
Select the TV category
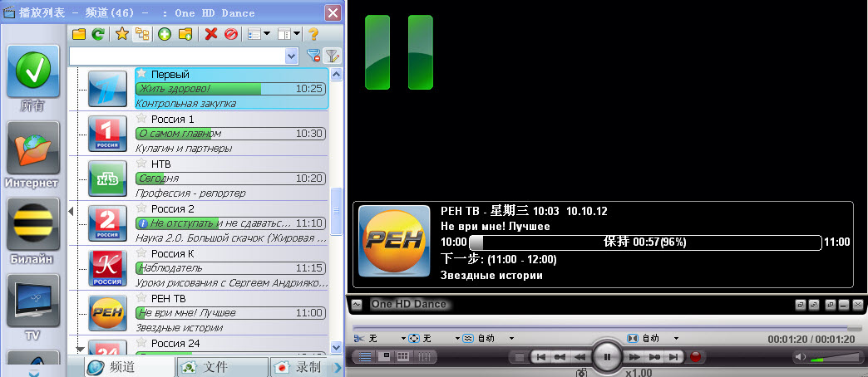click(32, 308)
